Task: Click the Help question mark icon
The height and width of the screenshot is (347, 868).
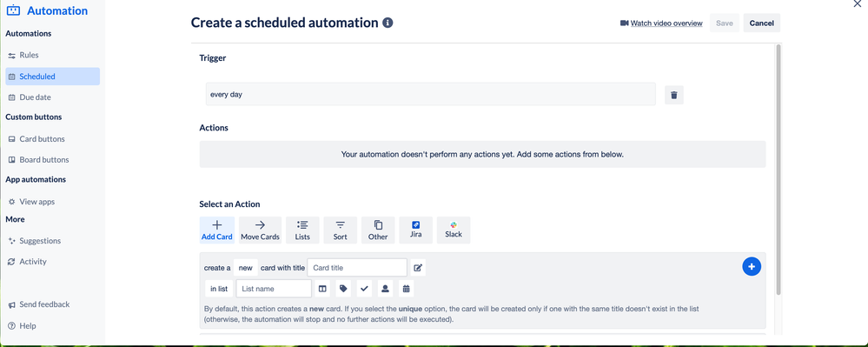Action: (x=11, y=326)
